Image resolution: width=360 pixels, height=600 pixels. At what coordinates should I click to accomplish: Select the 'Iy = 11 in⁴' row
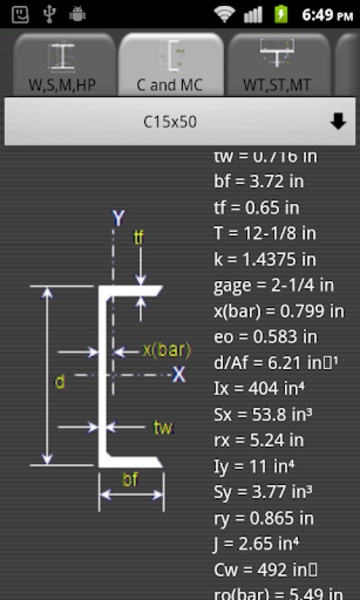tap(254, 466)
